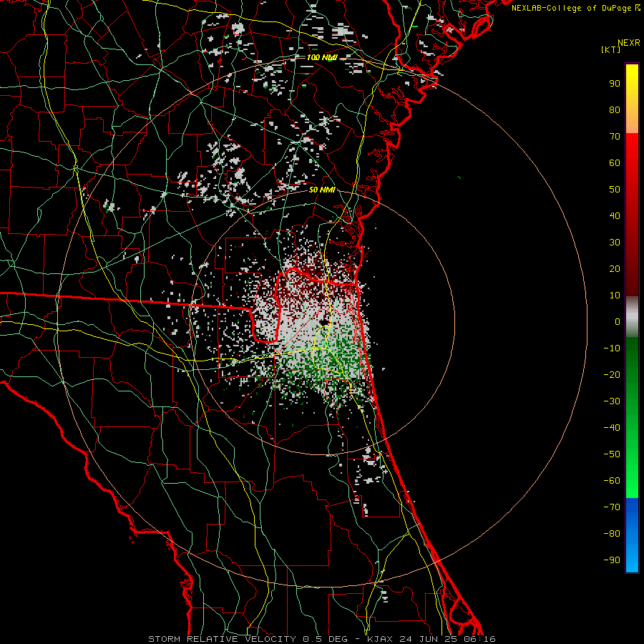Click the -60 scale value
Image resolution: width=644 pixels, height=644 pixels.
pos(612,481)
